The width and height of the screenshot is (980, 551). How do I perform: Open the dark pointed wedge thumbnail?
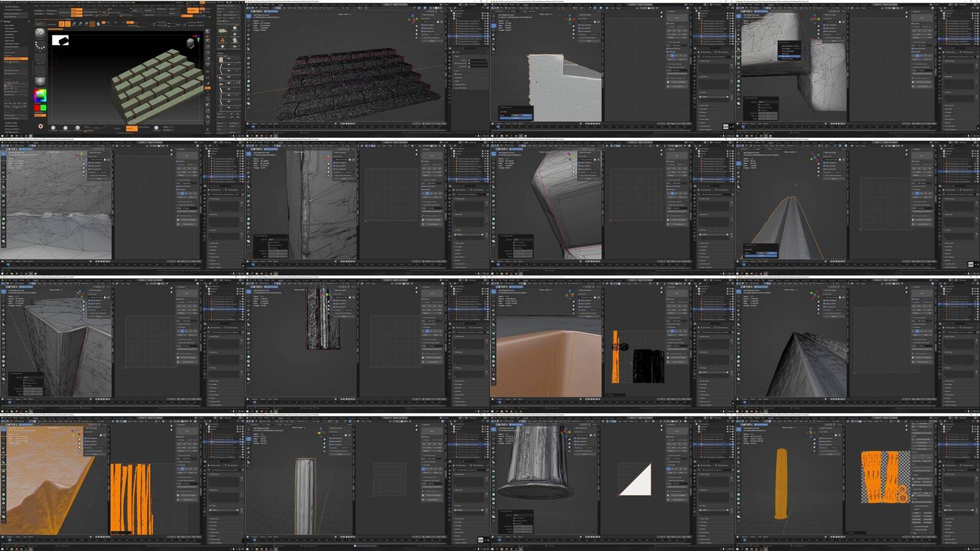(x=858, y=343)
